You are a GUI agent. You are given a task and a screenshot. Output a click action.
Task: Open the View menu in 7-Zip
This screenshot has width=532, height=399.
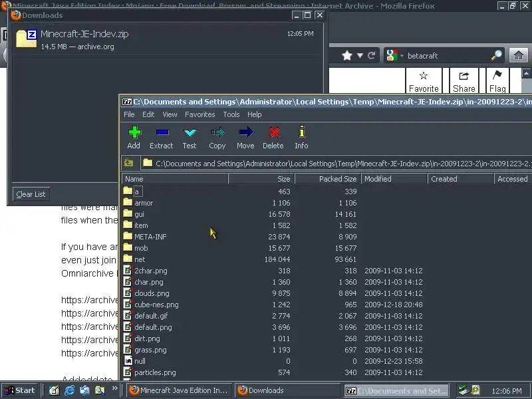170,114
